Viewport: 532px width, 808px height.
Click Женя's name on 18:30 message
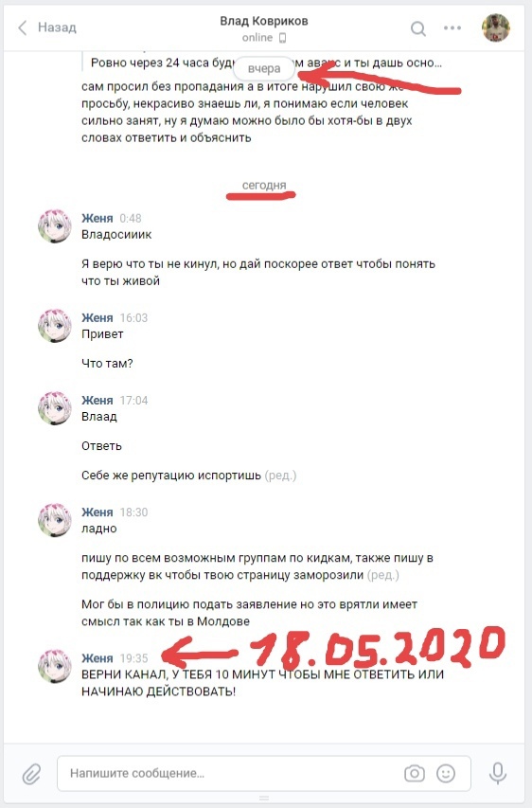click(x=97, y=512)
